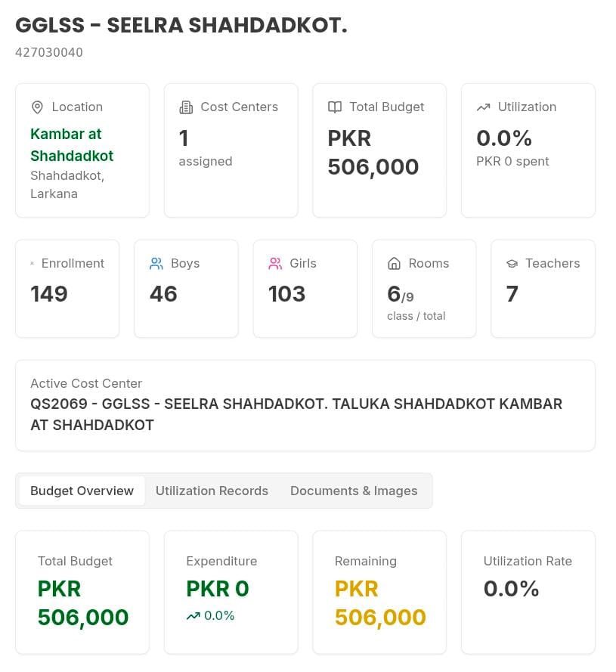
Task: Click the Utilization Rate 0.0% card
Action: click(x=528, y=593)
